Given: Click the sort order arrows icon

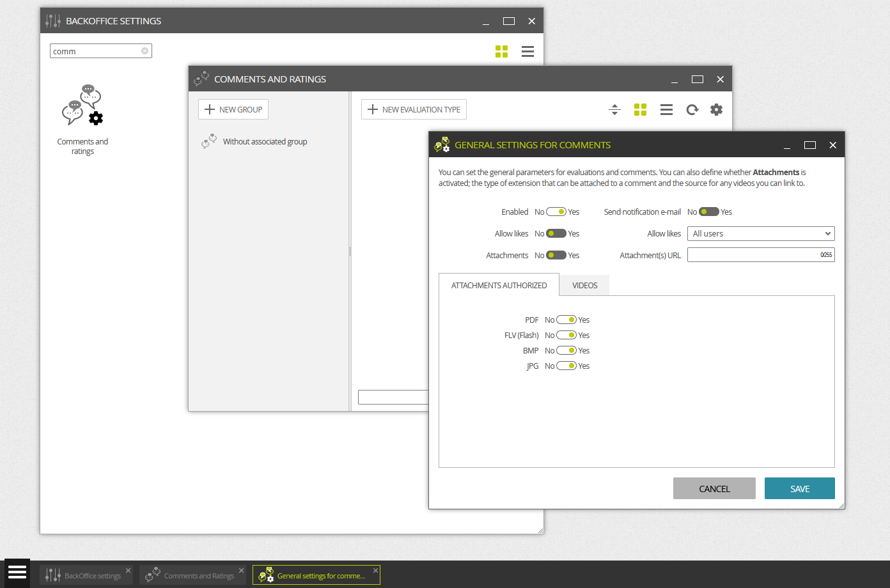Looking at the screenshot, I should [614, 109].
